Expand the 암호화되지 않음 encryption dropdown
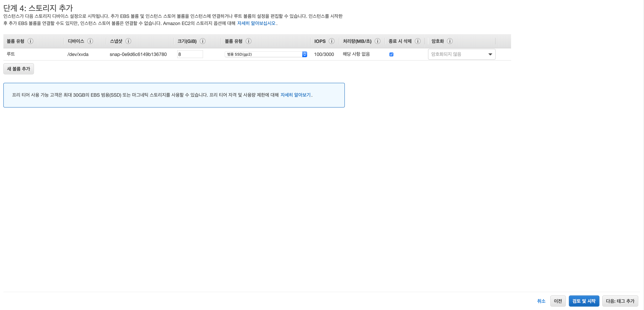This screenshot has width=644, height=310. [461, 54]
